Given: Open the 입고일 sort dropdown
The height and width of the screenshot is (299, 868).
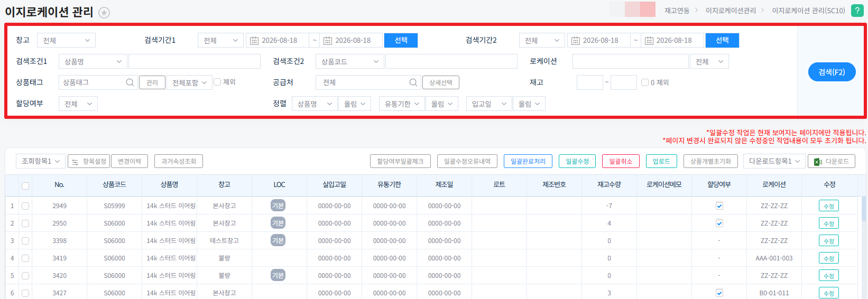Looking at the screenshot, I should pyautogui.click(x=489, y=104).
